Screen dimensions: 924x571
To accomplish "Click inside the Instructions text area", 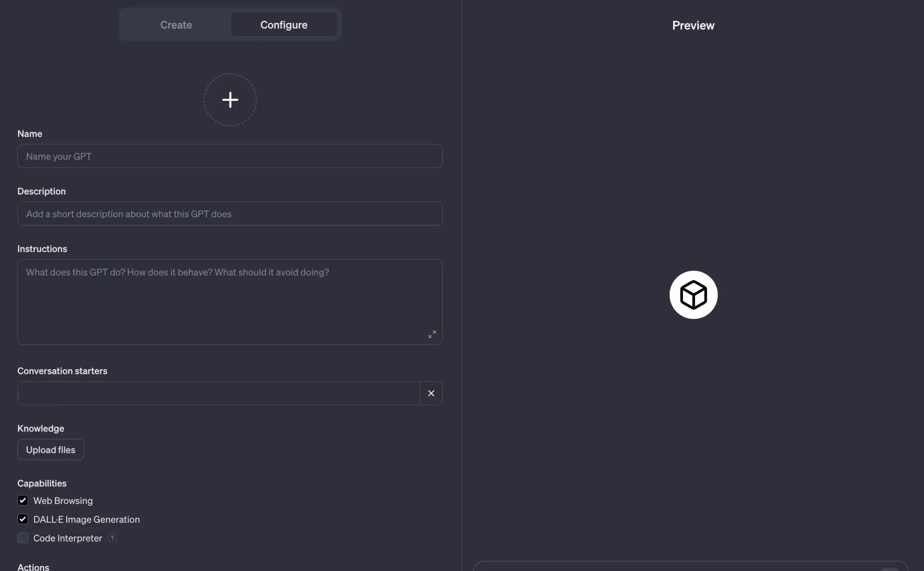I will [x=230, y=301].
